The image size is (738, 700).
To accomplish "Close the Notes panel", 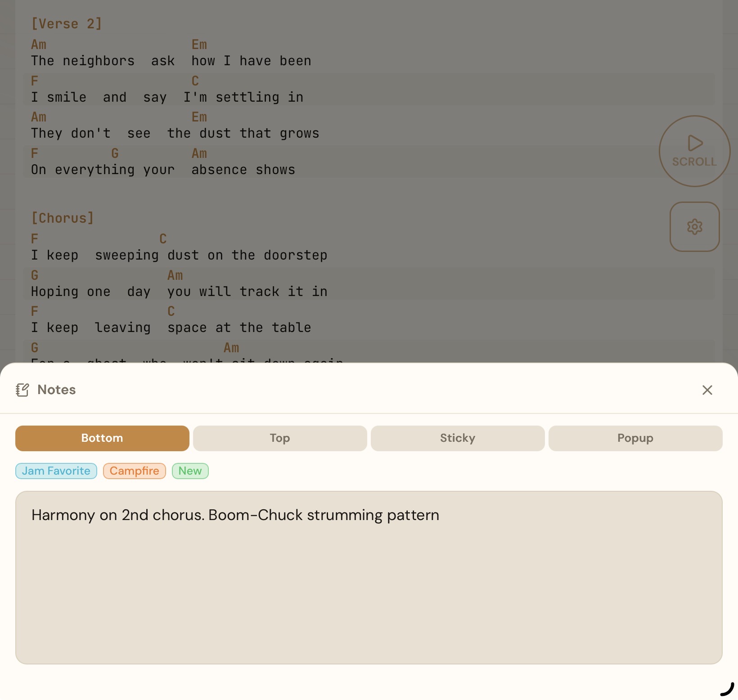I will [x=707, y=390].
